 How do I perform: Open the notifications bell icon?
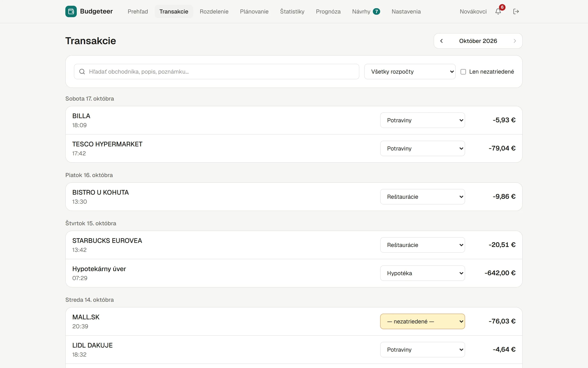[498, 11]
